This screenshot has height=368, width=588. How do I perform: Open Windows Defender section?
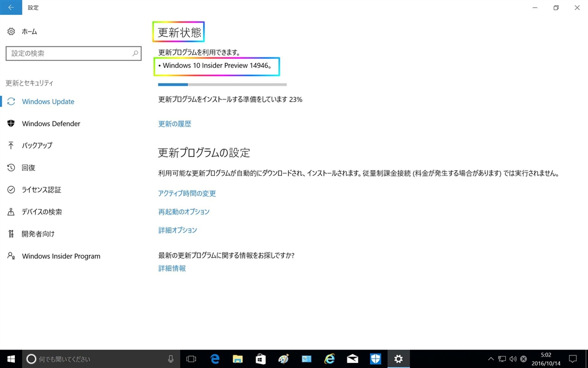tap(51, 124)
